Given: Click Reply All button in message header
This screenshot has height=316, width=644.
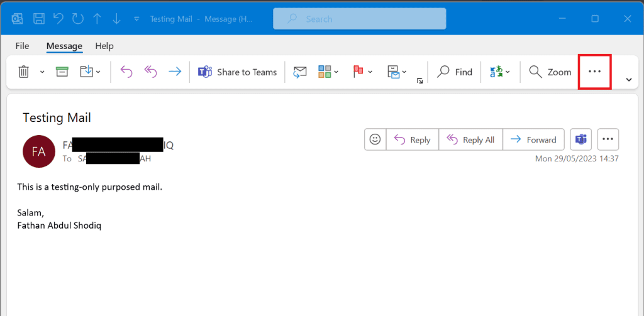Looking at the screenshot, I should pos(470,140).
